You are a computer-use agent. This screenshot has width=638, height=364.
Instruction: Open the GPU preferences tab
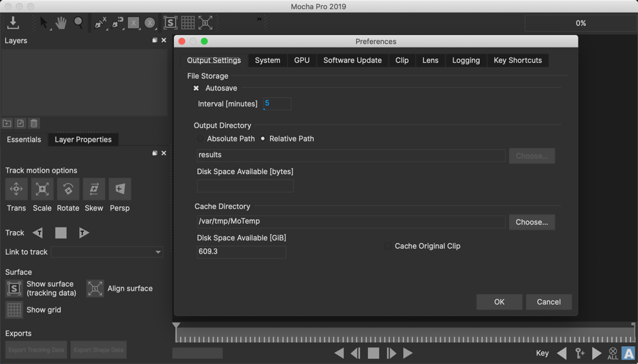(x=302, y=60)
